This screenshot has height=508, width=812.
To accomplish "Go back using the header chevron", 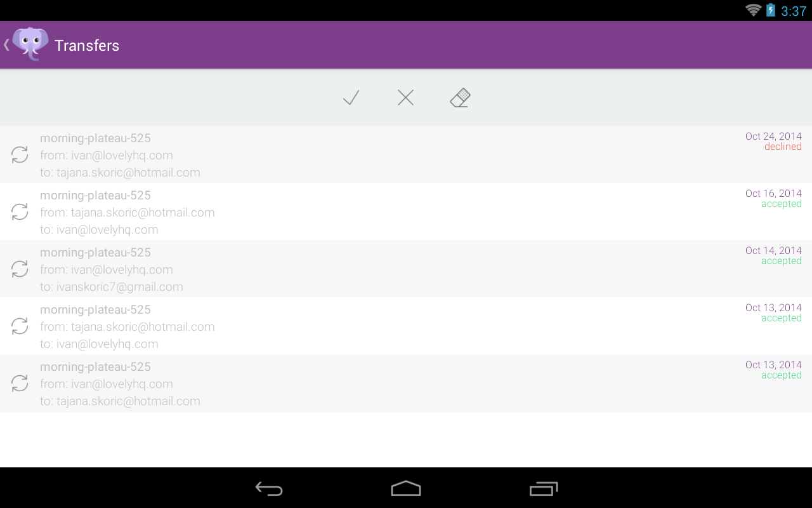I will tap(6, 44).
